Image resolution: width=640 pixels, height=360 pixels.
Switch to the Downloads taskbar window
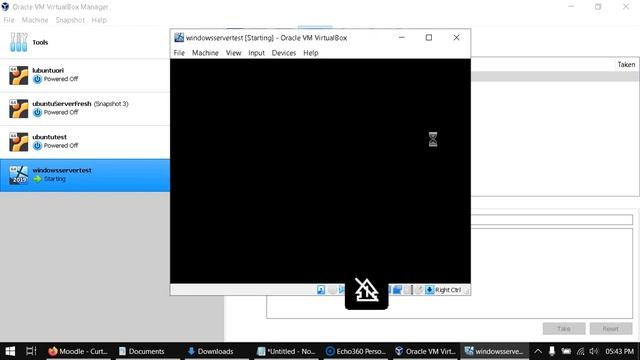pyautogui.click(x=216, y=351)
